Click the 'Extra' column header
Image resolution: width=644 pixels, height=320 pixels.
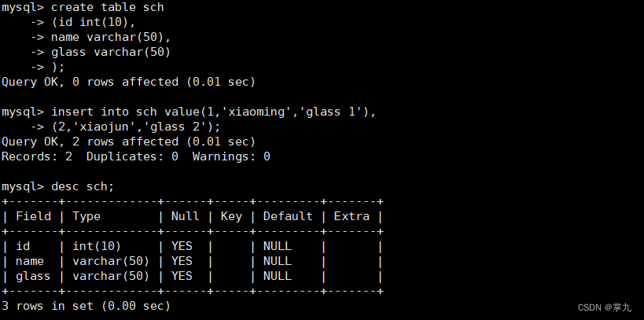pyautogui.click(x=351, y=216)
